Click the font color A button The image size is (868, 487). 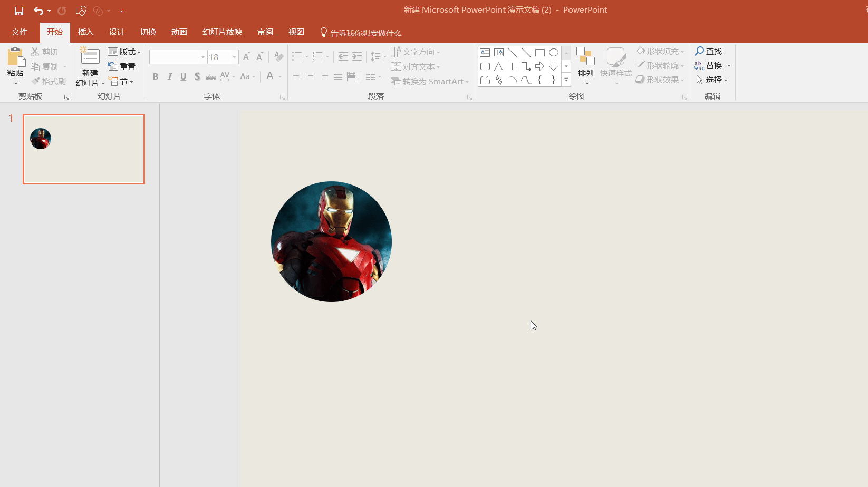(270, 76)
